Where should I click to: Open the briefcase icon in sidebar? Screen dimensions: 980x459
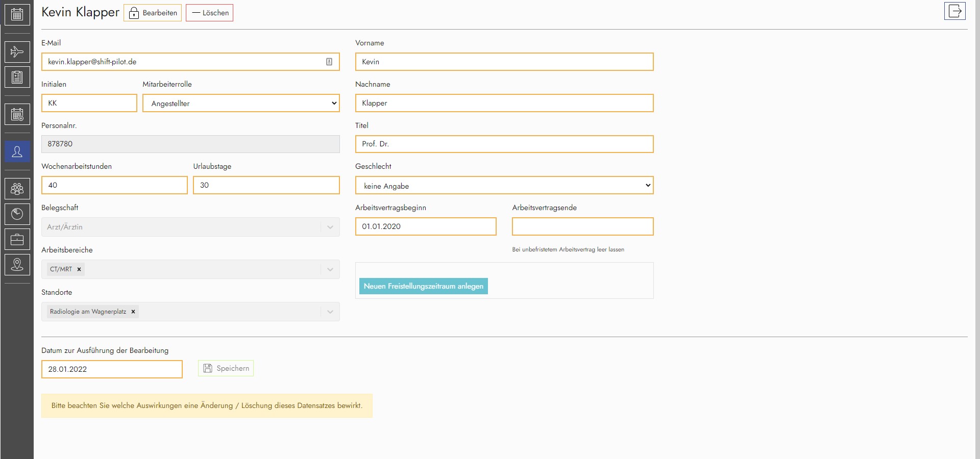17,239
